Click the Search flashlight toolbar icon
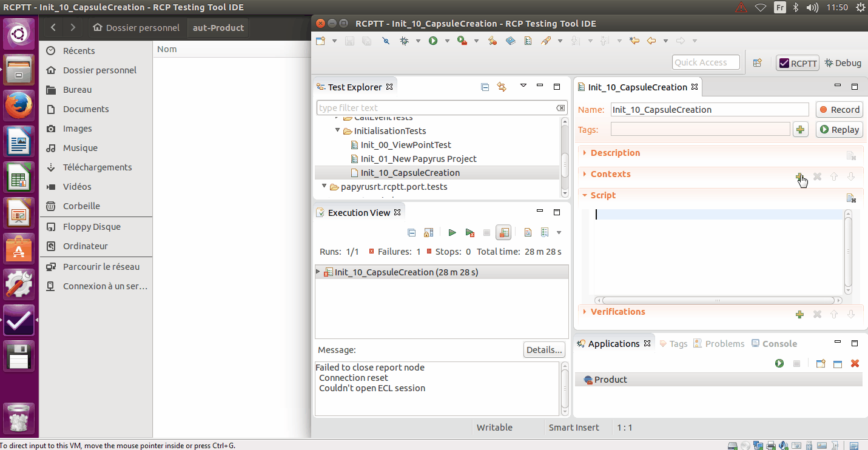This screenshot has height=450, width=868. [x=546, y=41]
